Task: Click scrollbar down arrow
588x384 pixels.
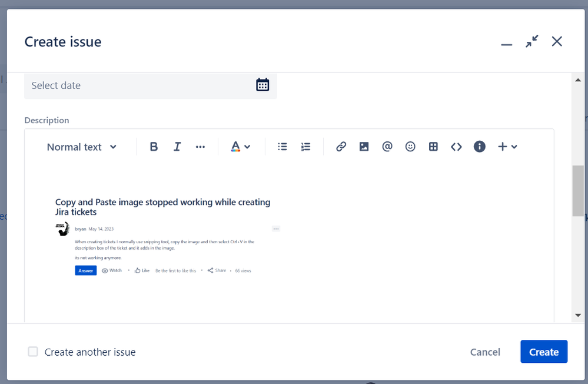Action: coord(578,315)
